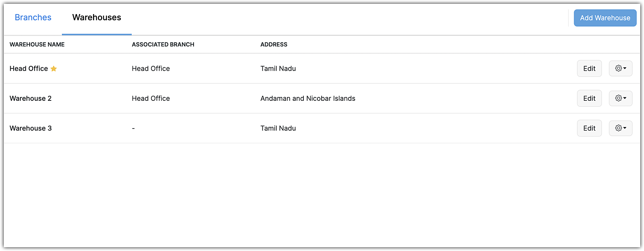Open the Head Office warehouse name
The image size is (644, 251).
click(28, 68)
